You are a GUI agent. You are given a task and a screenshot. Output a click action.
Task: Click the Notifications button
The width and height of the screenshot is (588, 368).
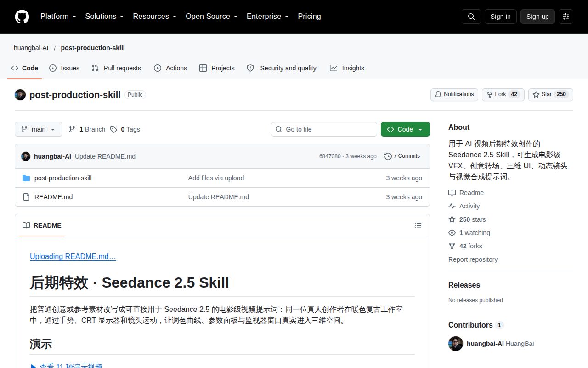454,94
